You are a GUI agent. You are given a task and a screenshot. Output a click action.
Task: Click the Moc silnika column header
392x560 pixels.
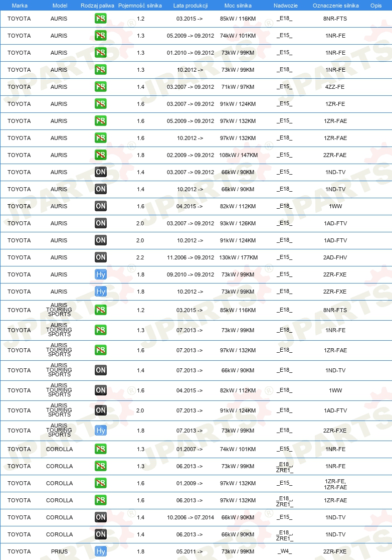pos(238,6)
